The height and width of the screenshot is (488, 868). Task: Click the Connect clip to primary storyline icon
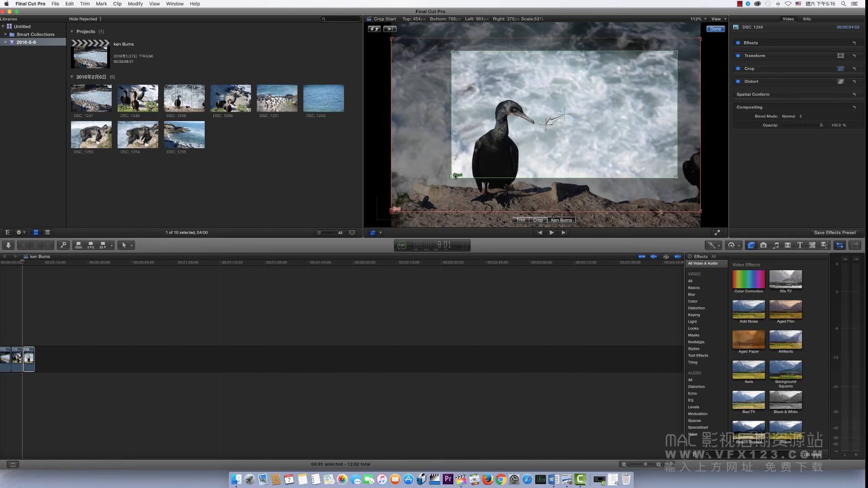point(78,245)
